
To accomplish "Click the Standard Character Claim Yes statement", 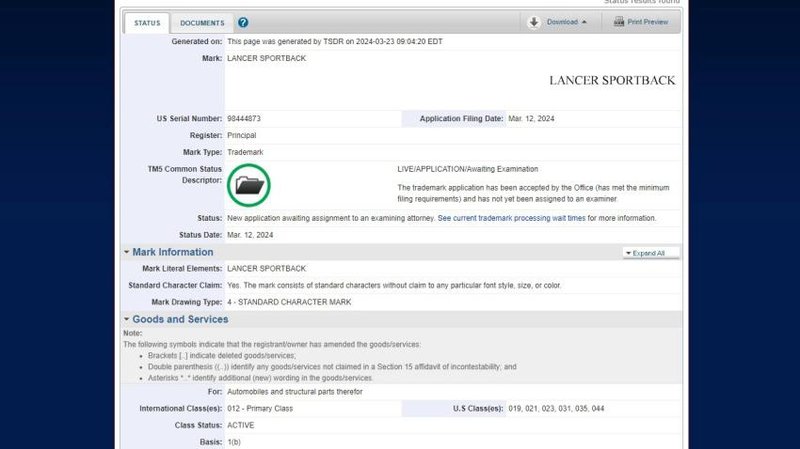I will (394, 285).
